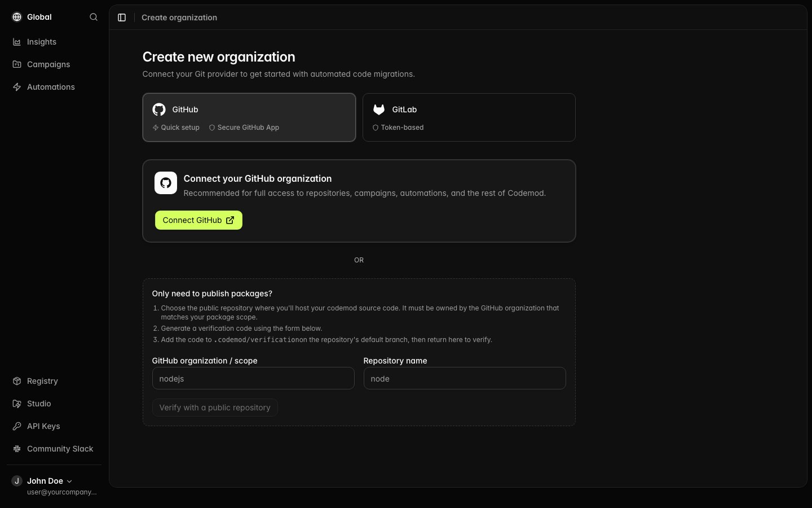812x508 pixels.
Task: Open the John Doe user menu
Action: (x=54, y=485)
